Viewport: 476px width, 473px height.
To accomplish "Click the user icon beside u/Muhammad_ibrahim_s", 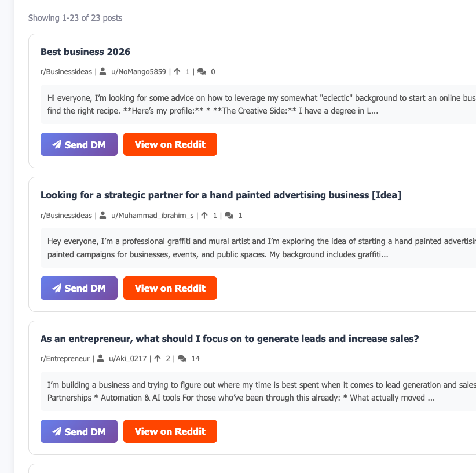I will point(103,216).
